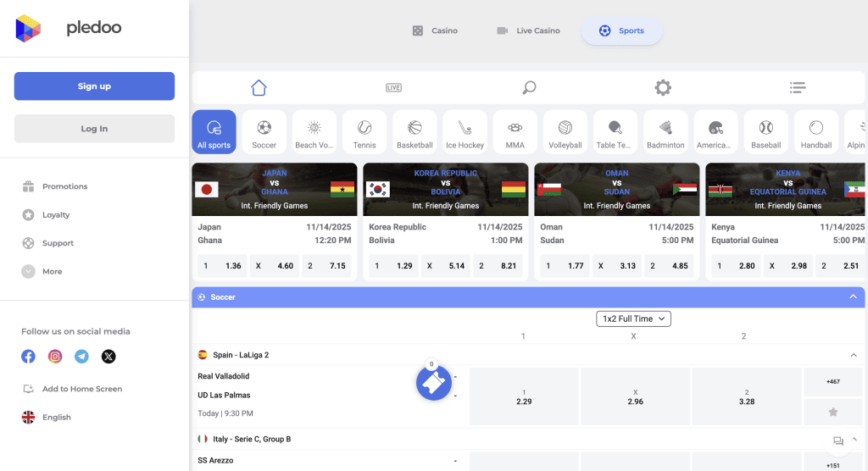868x471 pixels.
Task: Open the Live events icon
Action: coord(393,87)
